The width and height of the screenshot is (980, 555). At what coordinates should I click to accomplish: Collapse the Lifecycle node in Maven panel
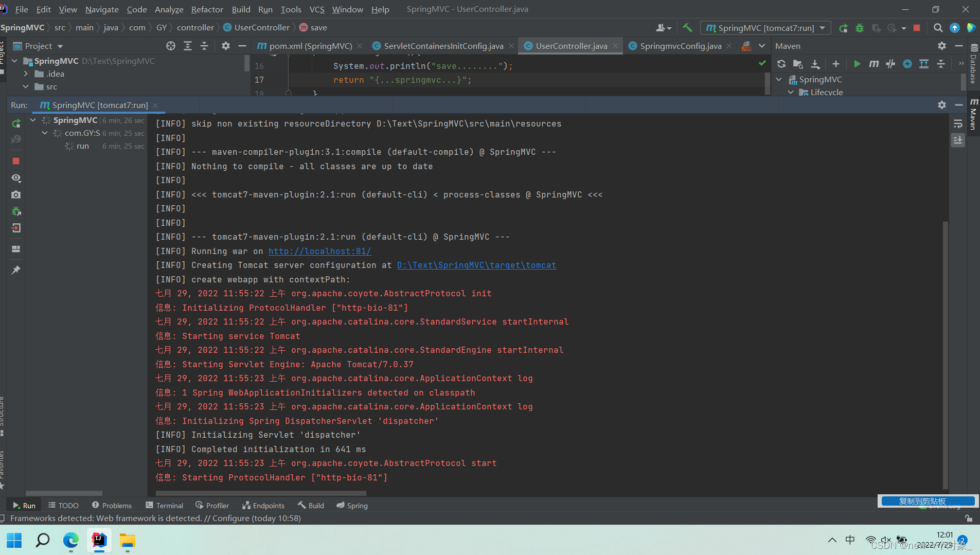click(x=791, y=92)
